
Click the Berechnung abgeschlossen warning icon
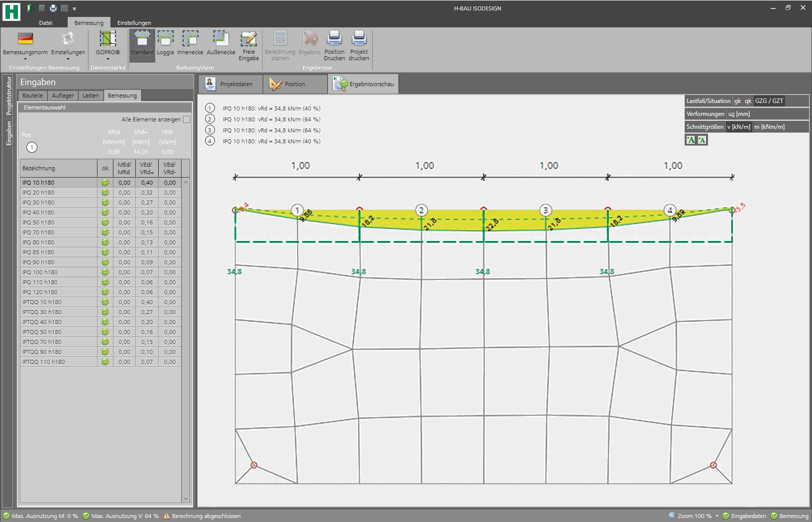point(167,516)
